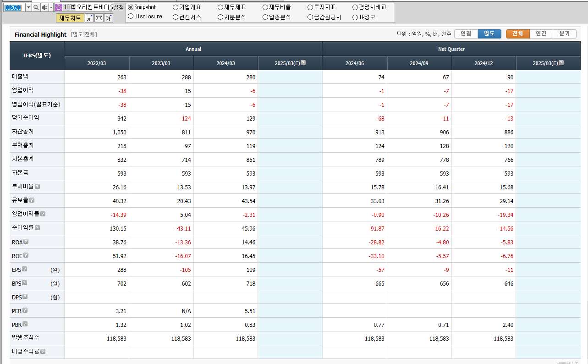Select the 업종분석 radio option
This screenshot has width=588, height=364.
265,17
